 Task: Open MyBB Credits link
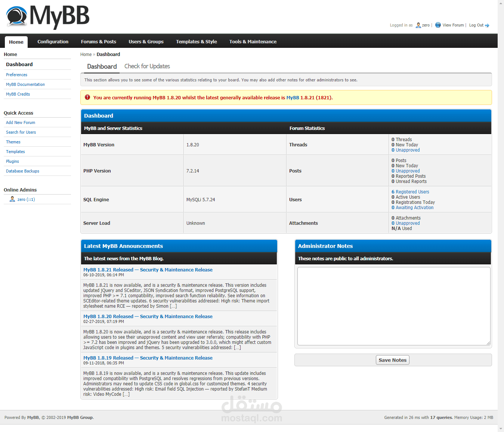click(18, 94)
